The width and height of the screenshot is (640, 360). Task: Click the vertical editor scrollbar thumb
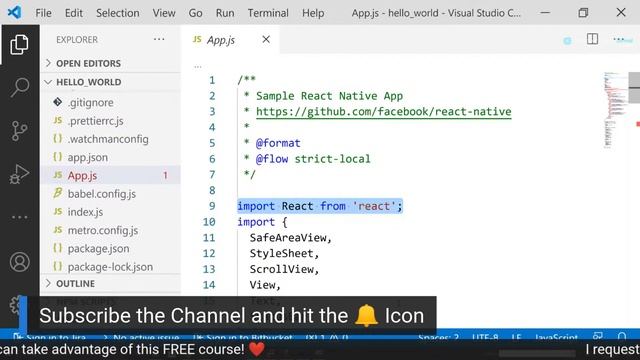tap(634, 87)
